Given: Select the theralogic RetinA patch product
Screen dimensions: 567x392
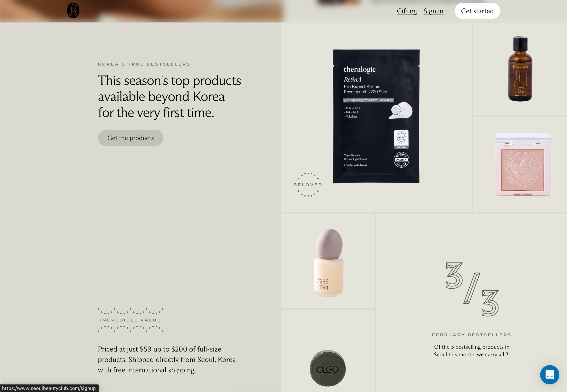Looking at the screenshot, I should pos(376,116).
